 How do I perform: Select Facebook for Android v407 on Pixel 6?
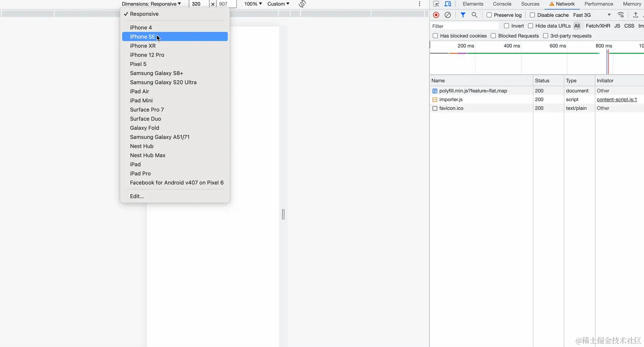(x=175, y=182)
